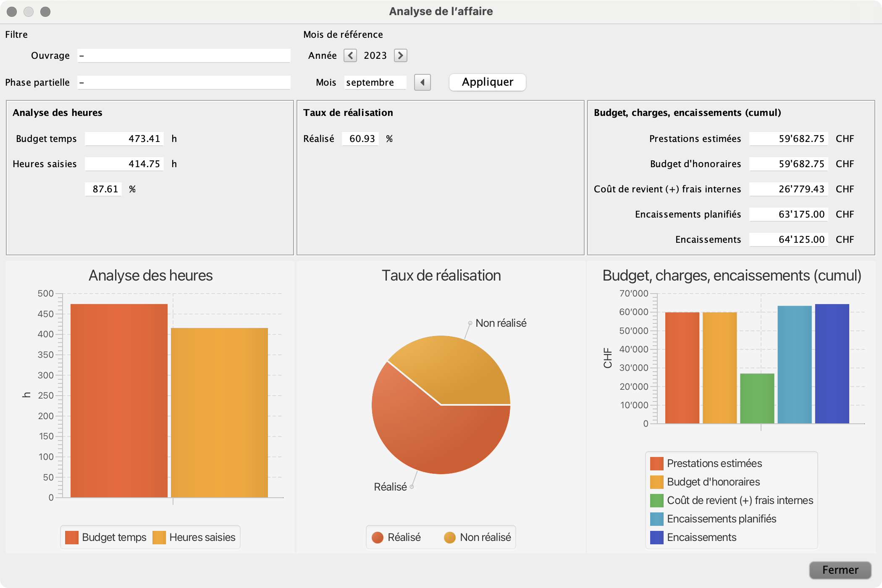Click Heures saisies legend color swatch

click(159, 537)
